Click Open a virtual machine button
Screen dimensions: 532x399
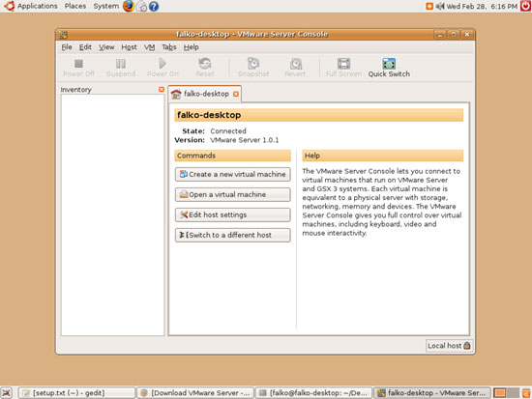pos(233,194)
